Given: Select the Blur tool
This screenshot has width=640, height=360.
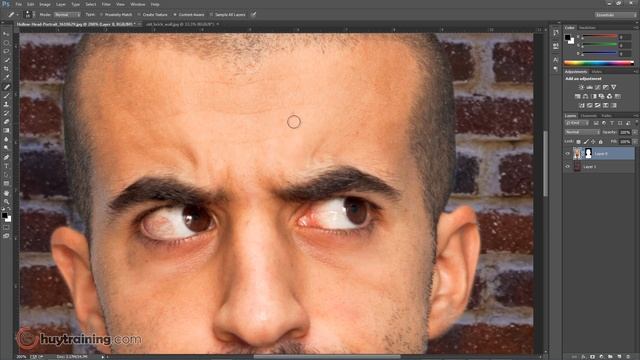Looking at the screenshot, I should click(x=7, y=140).
